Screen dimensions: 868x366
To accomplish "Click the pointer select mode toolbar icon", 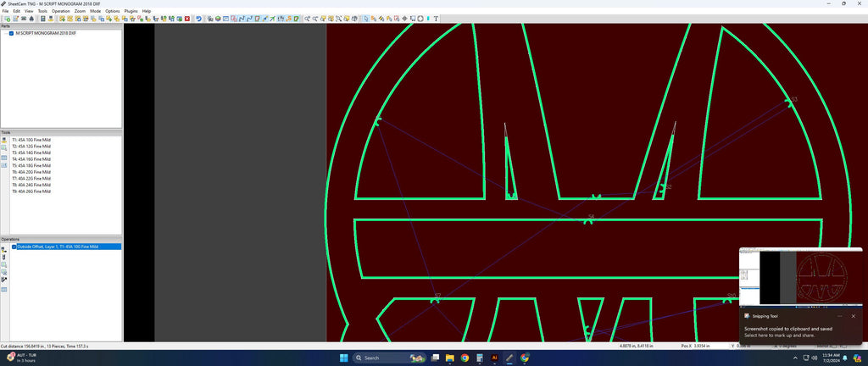I will pyautogui.click(x=366, y=19).
